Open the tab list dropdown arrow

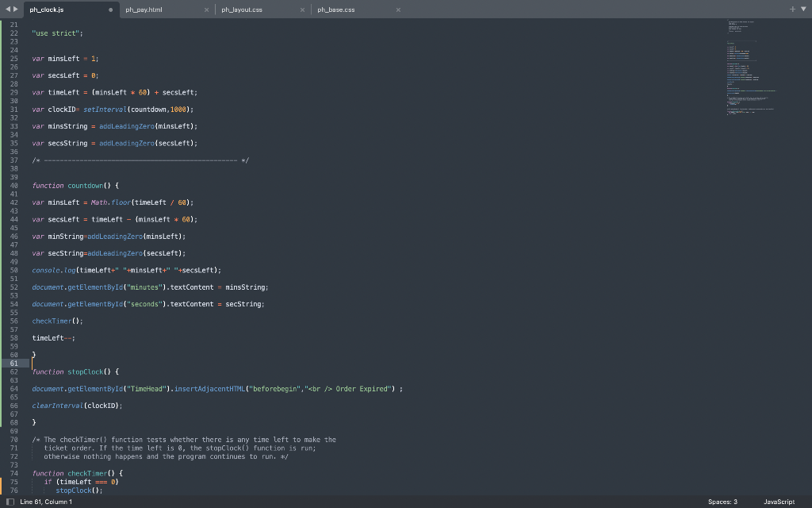point(804,9)
